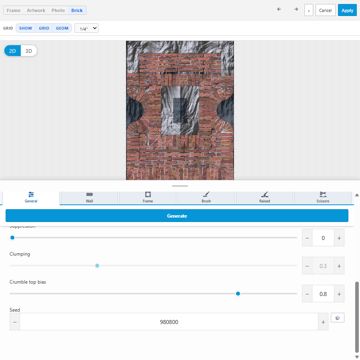Switch preview to 2D mode
The height and width of the screenshot is (360, 360).
[x=12, y=51]
